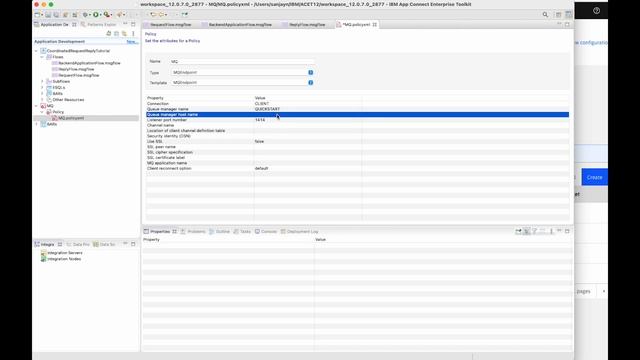The height and width of the screenshot is (360, 640).
Task: Click the External Tools toolbar icon
Action: tap(107, 15)
